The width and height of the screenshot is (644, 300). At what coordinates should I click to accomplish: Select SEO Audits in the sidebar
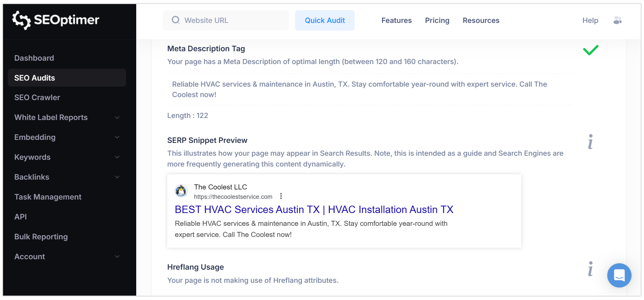[x=67, y=78]
